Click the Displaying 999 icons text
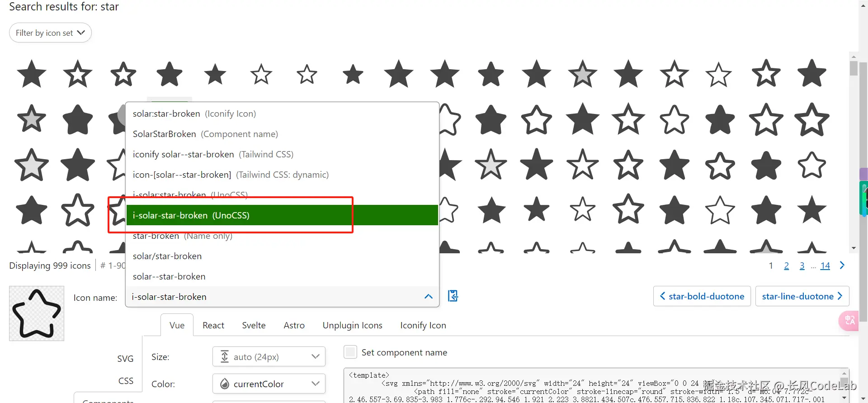 pyautogui.click(x=50, y=266)
